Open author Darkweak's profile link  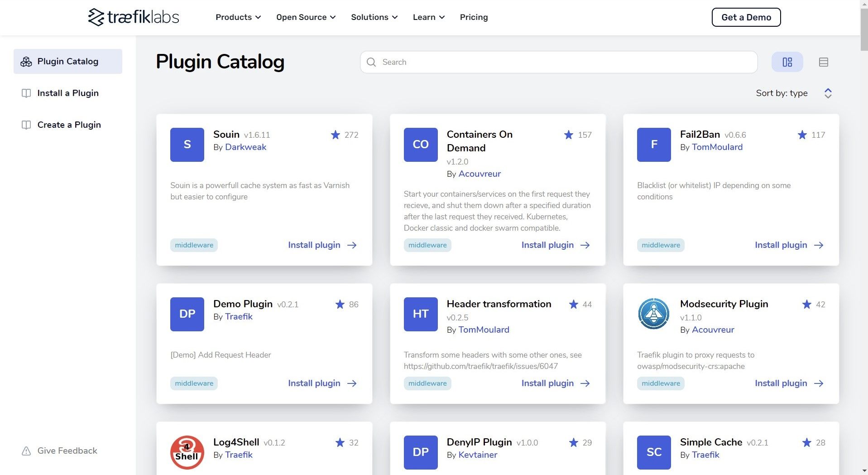coord(245,147)
